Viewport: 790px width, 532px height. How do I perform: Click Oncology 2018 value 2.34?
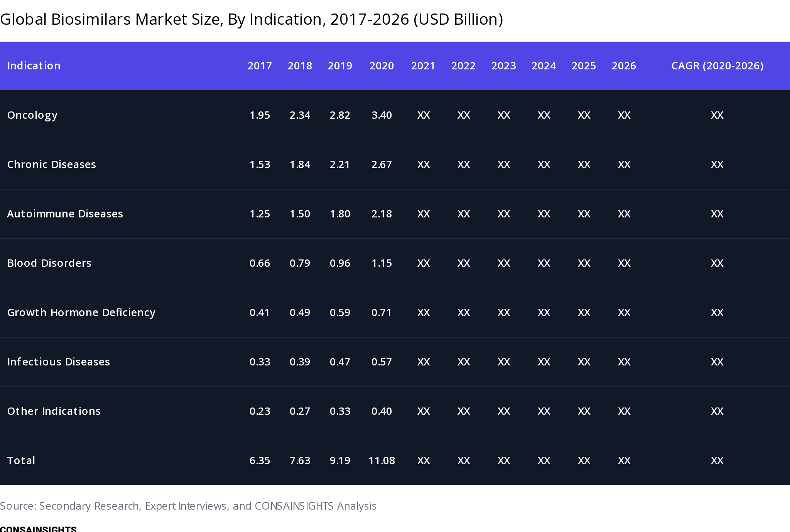click(x=300, y=115)
